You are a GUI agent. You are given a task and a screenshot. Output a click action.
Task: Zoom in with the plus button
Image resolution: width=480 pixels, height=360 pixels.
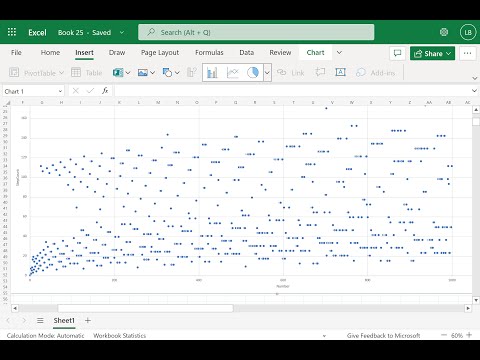tap(469, 335)
